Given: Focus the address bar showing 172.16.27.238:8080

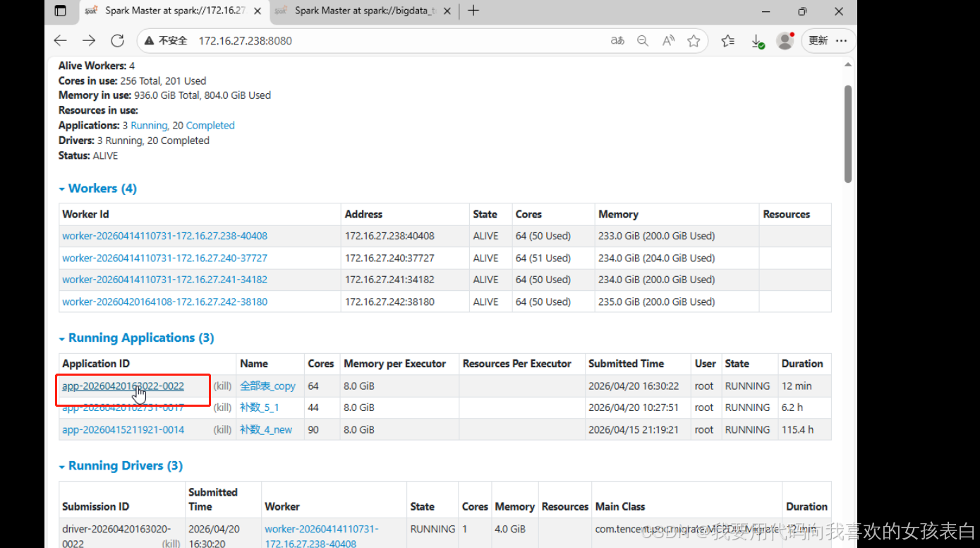Looking at the screenshot, I should [x=245, y=41].
